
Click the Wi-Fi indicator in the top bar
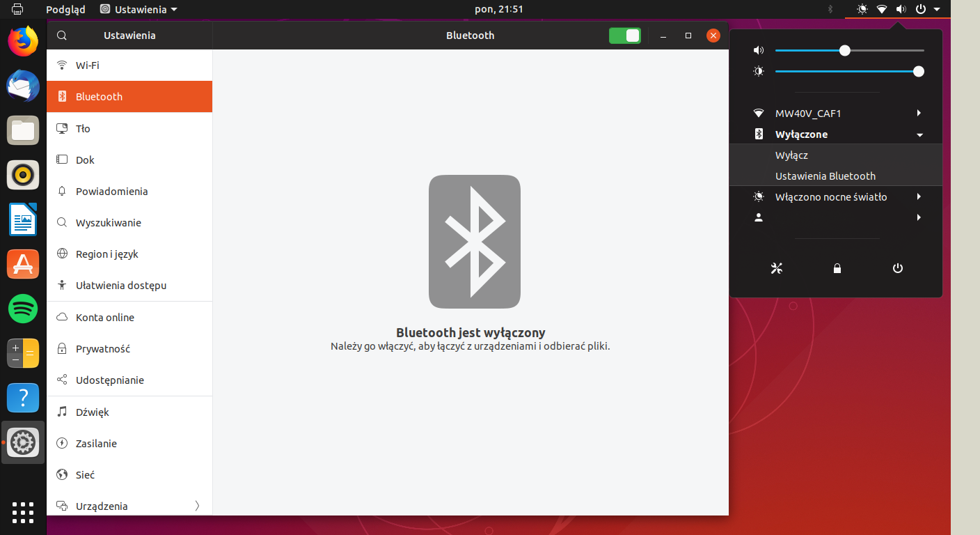[x=882, y=9]
